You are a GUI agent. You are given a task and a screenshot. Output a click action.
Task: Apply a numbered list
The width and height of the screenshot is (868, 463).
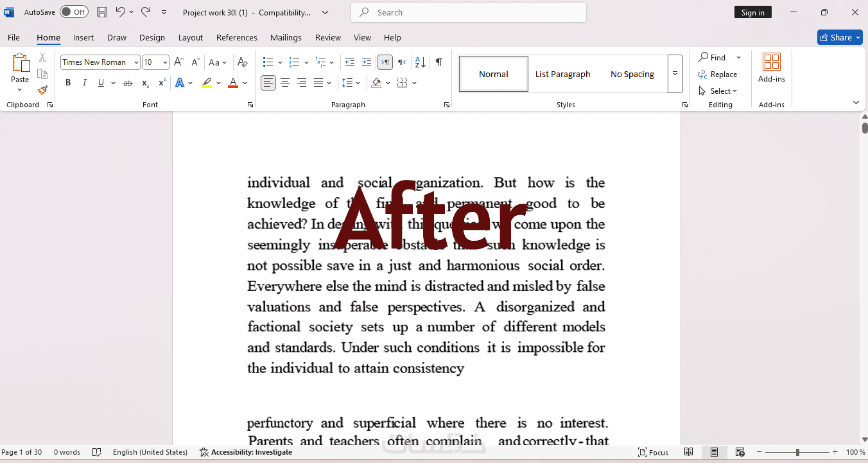[x=295, y=62]
